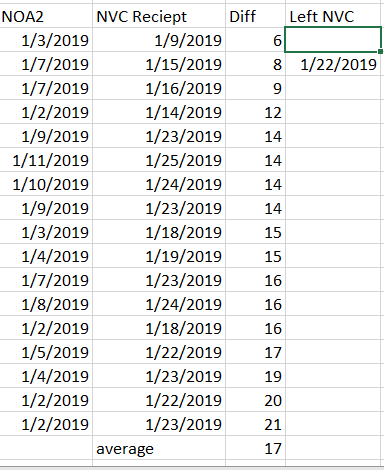Viewport: 384px width, 470px height.
Task: Select the Diff header cell
Action: click(x=255, y=16)
